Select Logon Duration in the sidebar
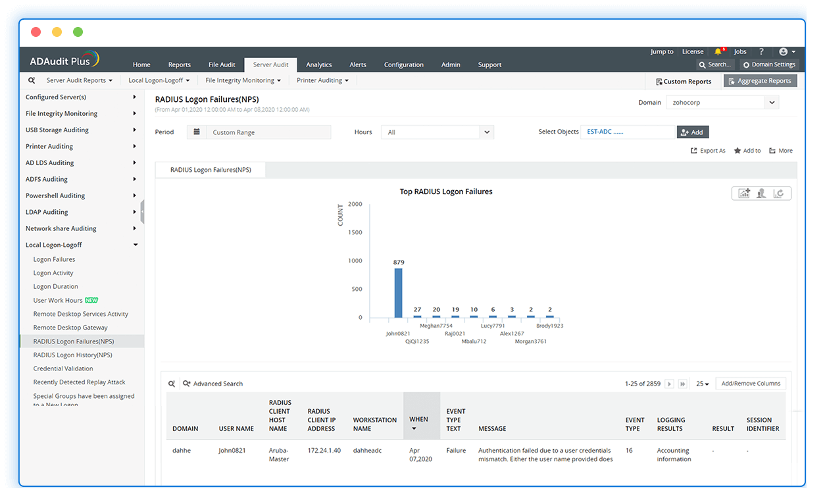The height and width of the screenshot is (504, 825). [56, 286]
